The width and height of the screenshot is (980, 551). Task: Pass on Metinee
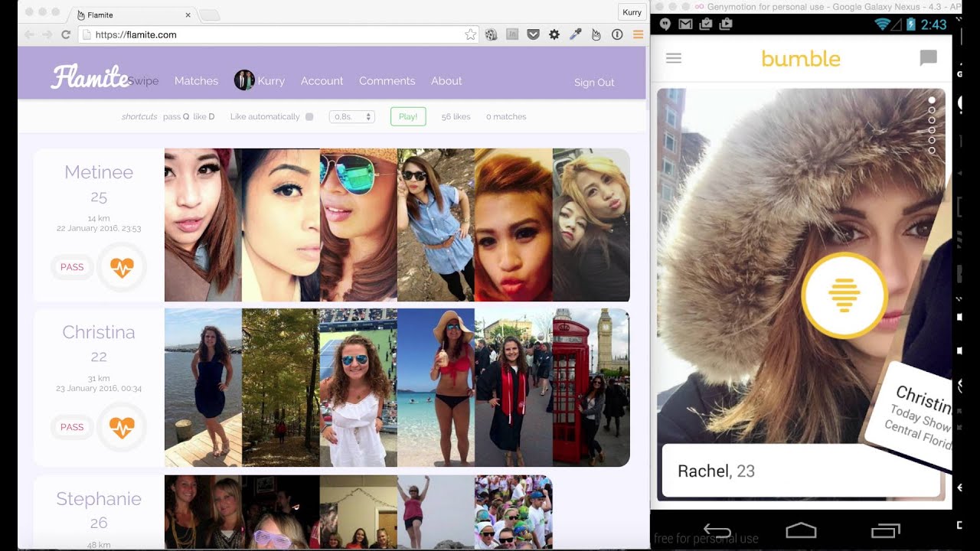[x=72, y=267]
